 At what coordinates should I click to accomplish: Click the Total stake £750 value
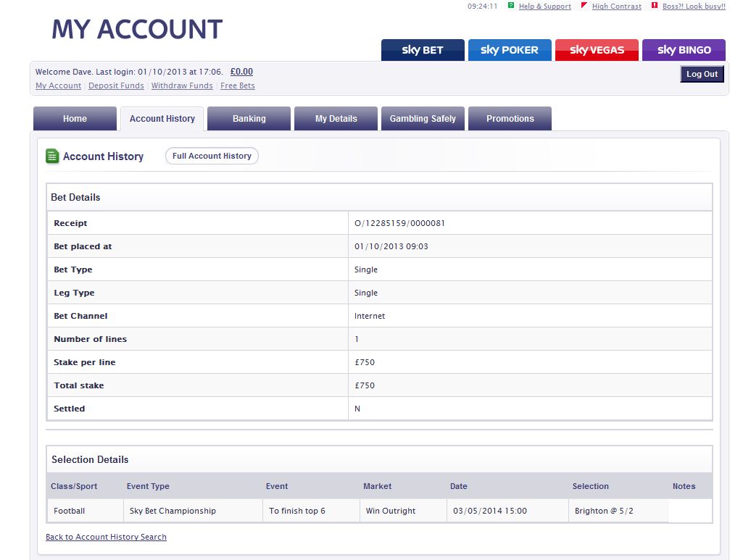coord(365,386)
